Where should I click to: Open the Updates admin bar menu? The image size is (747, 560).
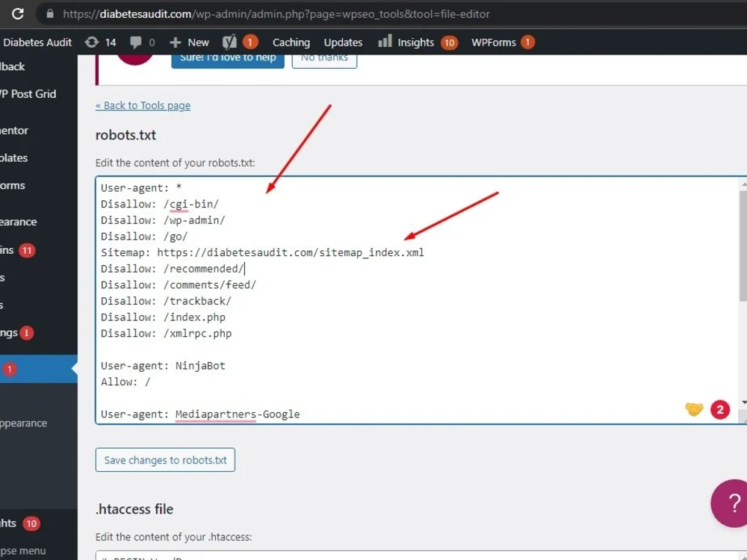tap(343, 43)
